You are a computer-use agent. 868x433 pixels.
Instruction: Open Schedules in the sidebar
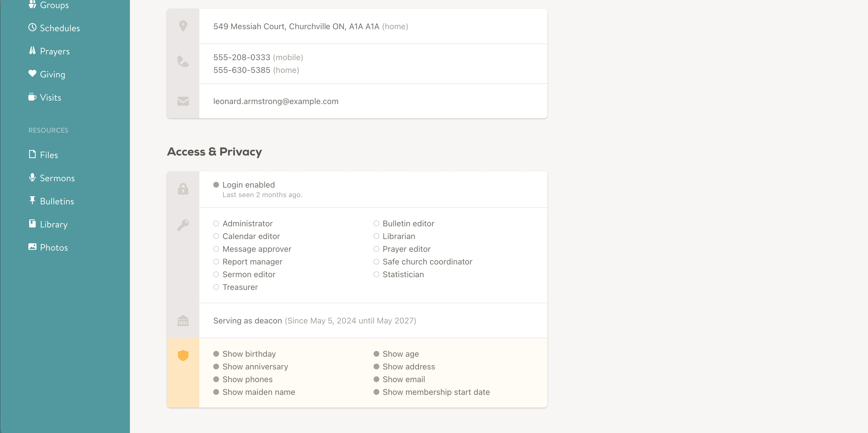(x=54, y=28)
